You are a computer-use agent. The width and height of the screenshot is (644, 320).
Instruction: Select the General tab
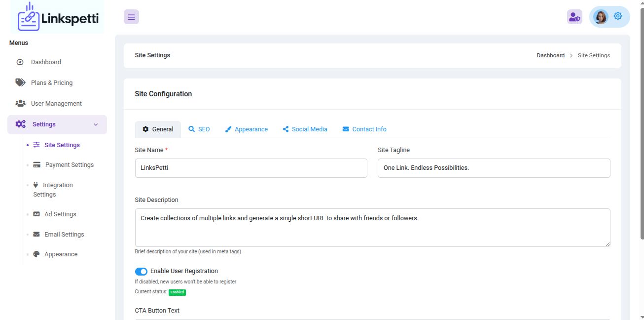[x=158, y=129]
